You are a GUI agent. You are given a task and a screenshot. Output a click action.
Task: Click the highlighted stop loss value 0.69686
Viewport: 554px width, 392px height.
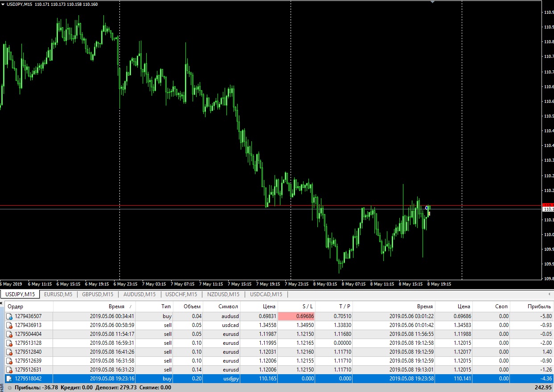pos(296,316)
